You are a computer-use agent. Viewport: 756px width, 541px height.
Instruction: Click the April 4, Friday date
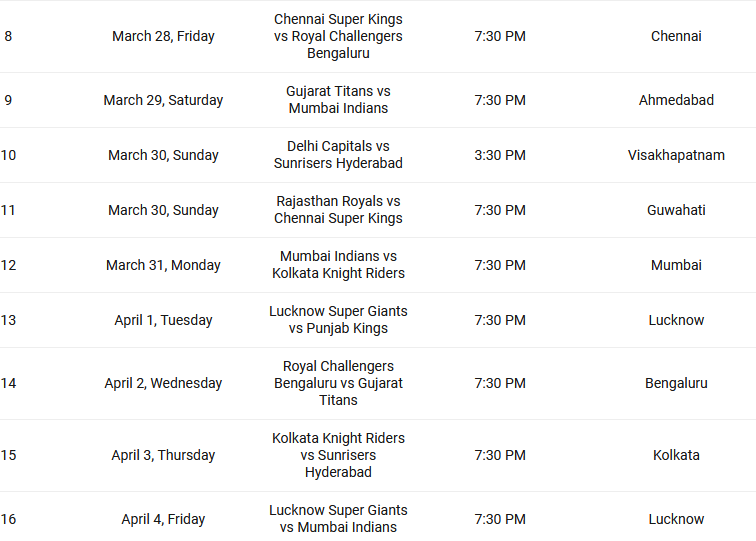coord(163,519)
